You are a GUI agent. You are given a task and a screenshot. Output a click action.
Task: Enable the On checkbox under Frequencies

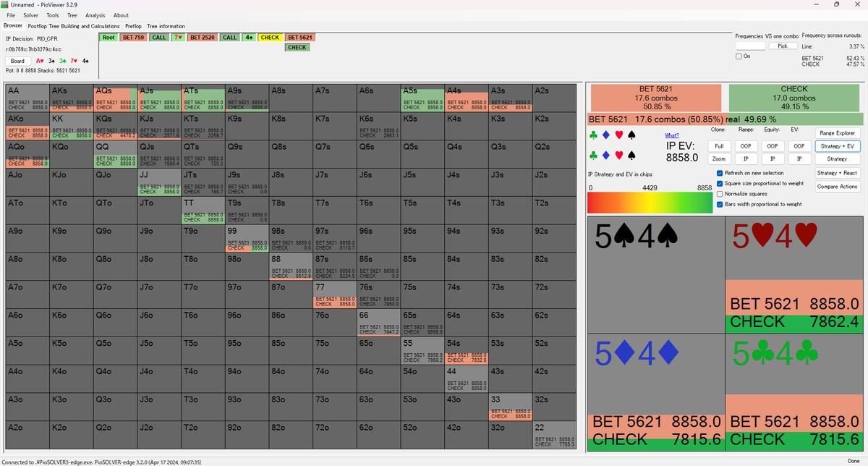pyautogui.click(x=739, y=56)
